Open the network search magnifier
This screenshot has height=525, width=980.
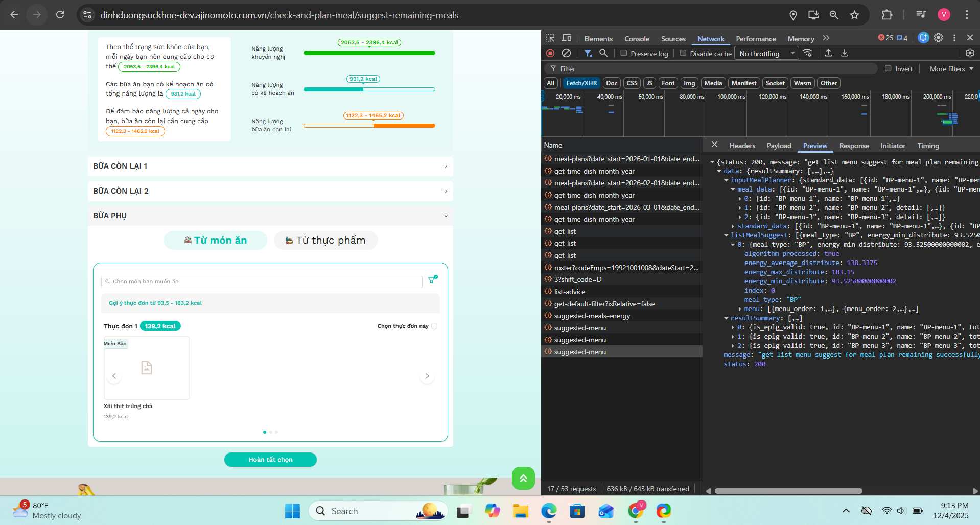click(603, 53)
